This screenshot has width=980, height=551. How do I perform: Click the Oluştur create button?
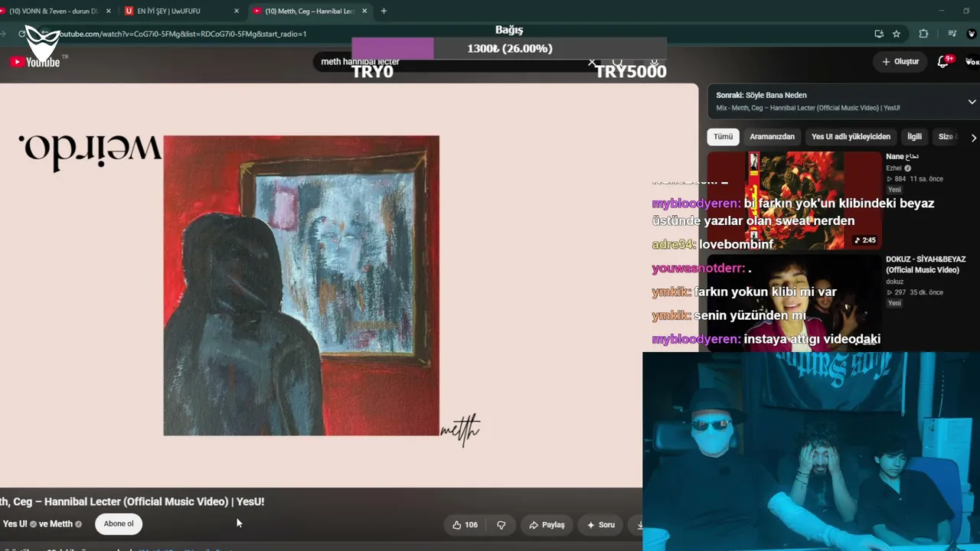point(900,62)
